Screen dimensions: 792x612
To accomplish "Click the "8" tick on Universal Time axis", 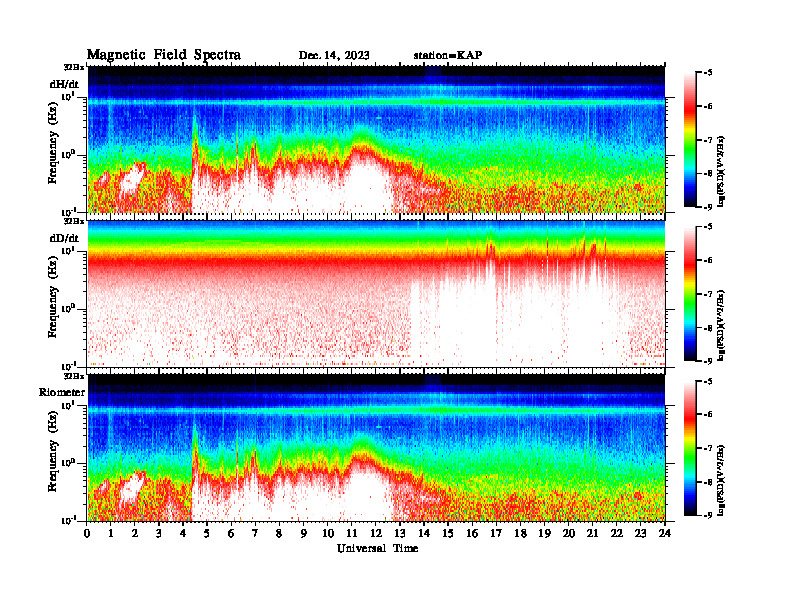I will tap(279, 534).
